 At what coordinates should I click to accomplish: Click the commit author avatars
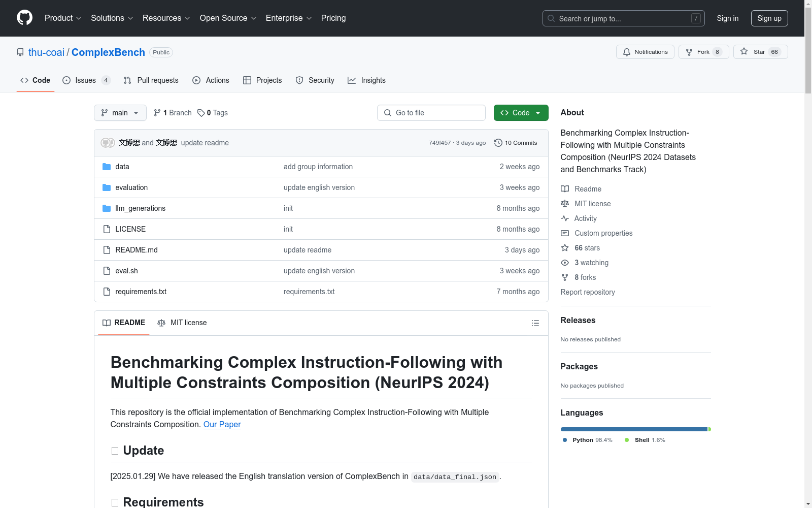tap(108, 143)
